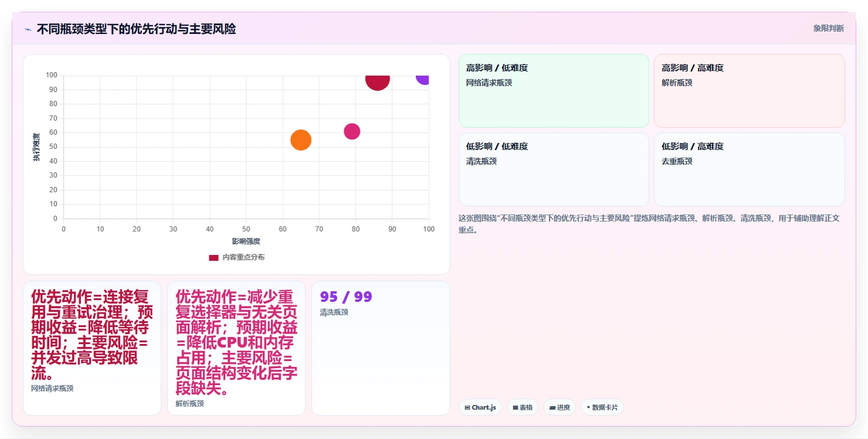The image size is (868, 439).
Task: Click 解析瓶颈 in the pink quadrant card
Action: (677, 83)
